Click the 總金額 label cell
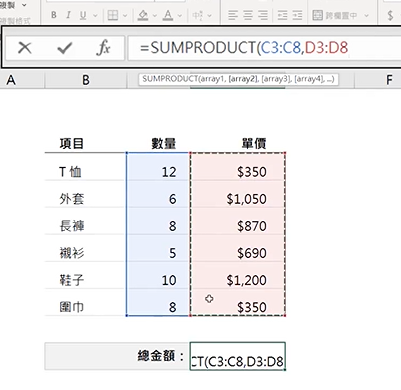Image resolution: width=401 pixels, height=390 pixels. click(x=117, y=356)
